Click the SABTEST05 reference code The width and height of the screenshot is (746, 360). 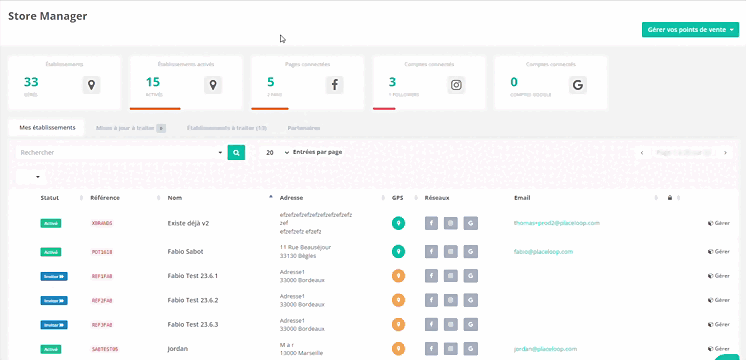(x=105, y=349)
